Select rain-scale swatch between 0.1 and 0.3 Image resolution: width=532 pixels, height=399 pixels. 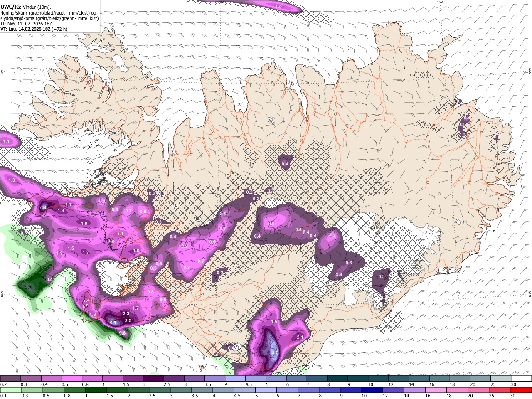pos(10,390)
